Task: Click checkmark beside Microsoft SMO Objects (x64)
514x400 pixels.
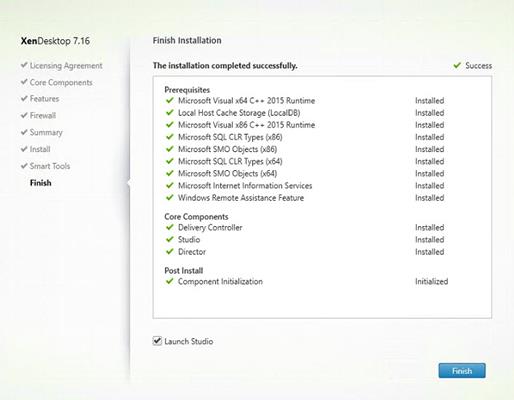Action: pos(170,173)
